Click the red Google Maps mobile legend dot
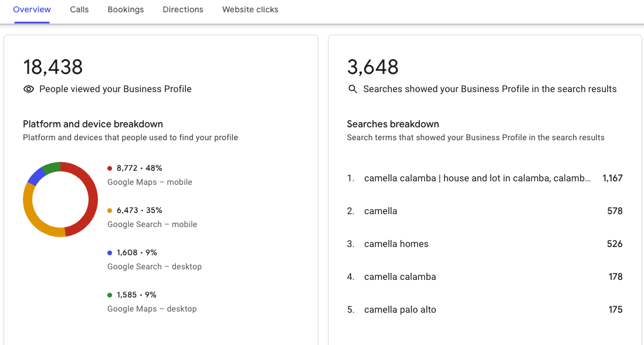The height and width of the screenshot is (345, 644). pos(110,168)
